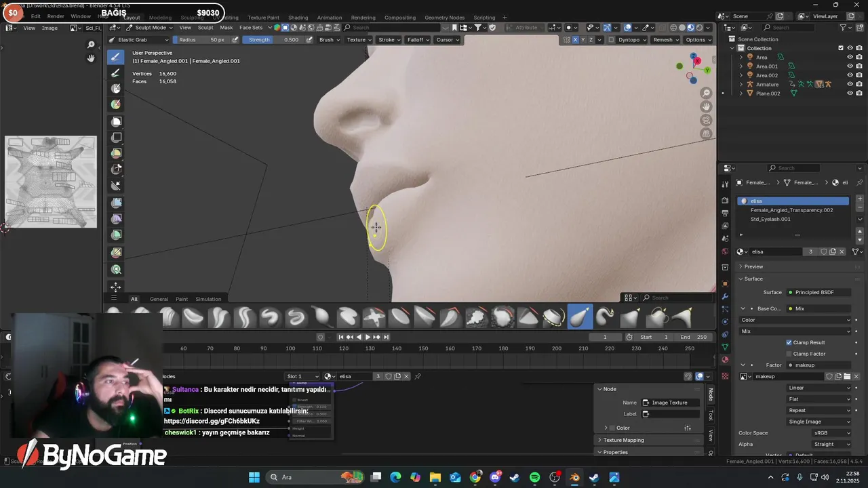Click the navigation gizmo X axis
Image resolution: width=868 pixels, height=488 pixels.
pos(696,61)
